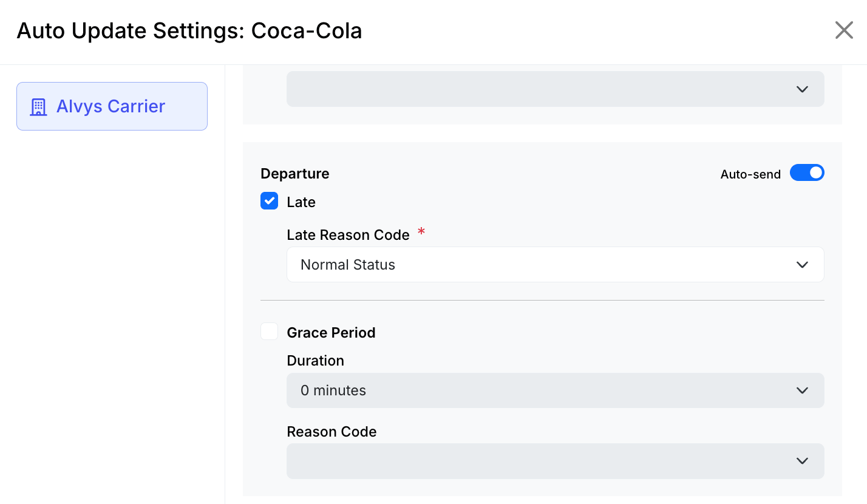Enable the Grace Period checkbox
The height and width of the screenshot is (504, 867).
pyautogui.click(x=269, y=332)
